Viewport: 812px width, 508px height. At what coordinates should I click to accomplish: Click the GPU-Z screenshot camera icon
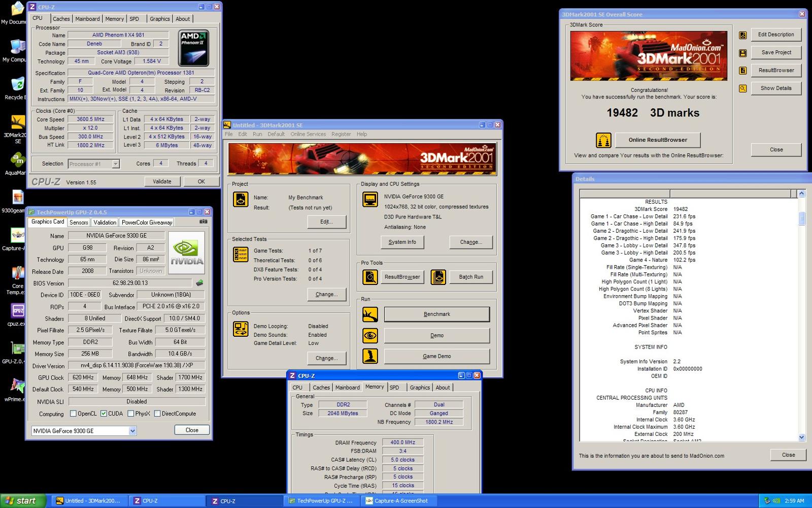pyautogui.click(x=203, y=222)
